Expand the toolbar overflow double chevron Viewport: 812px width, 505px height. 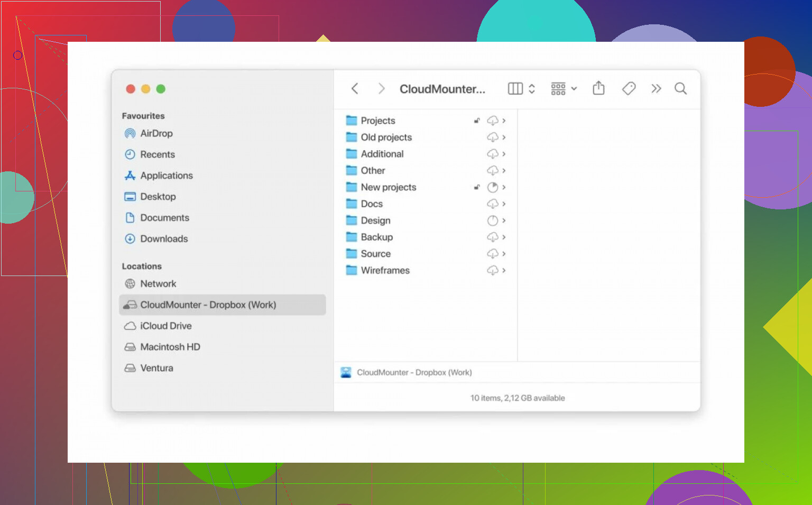pyautogui.click(x=656, y=89)
